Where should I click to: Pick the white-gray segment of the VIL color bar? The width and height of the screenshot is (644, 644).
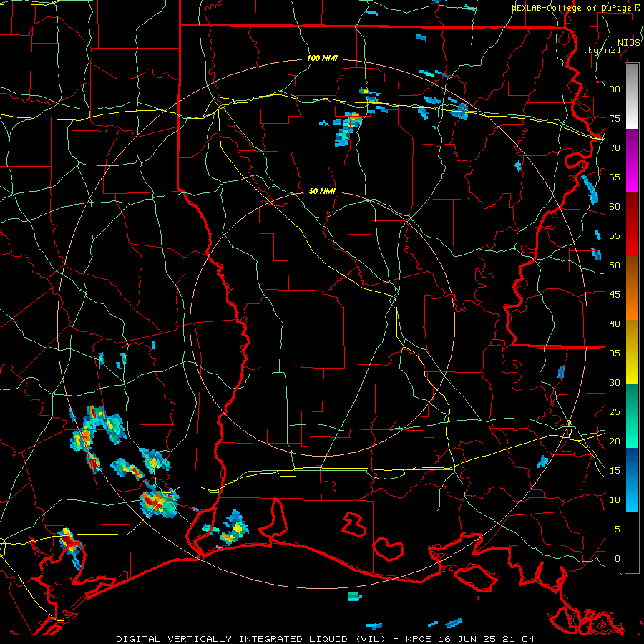pos(632,97)
